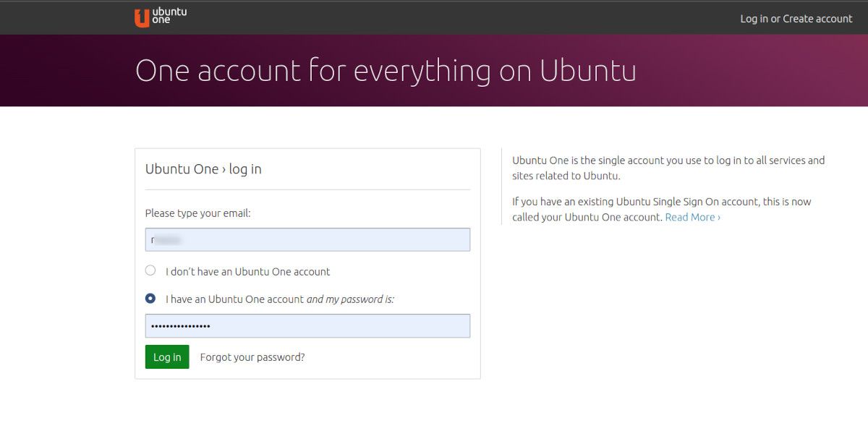The image size is (868, 436).
Task: Click the "Ubuntu One › log in" form title
Action: (x=203, y=169)
